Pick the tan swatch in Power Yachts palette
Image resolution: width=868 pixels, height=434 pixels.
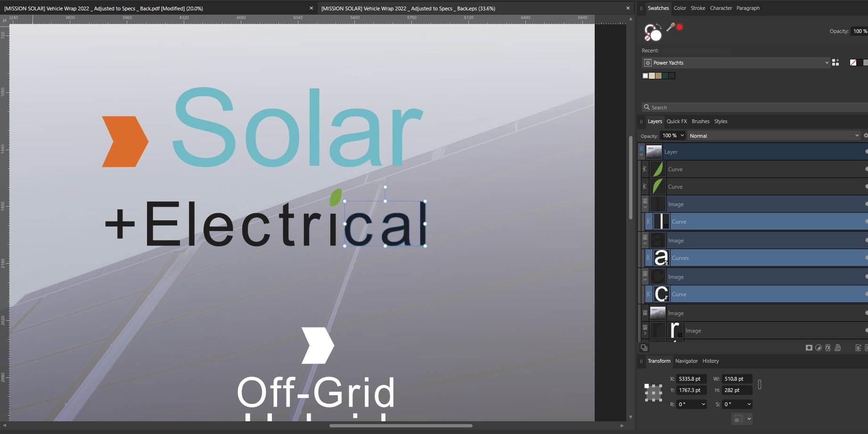[658, 75]
